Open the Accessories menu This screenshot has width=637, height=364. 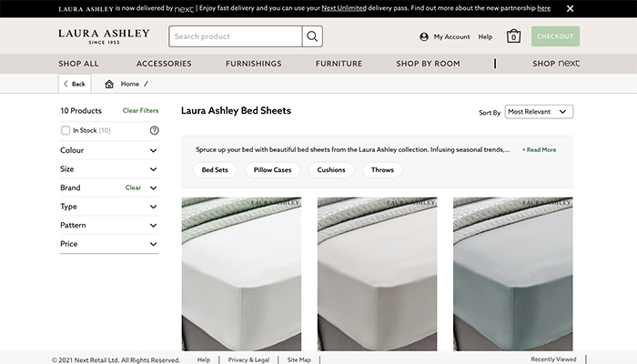click(164, 64)
